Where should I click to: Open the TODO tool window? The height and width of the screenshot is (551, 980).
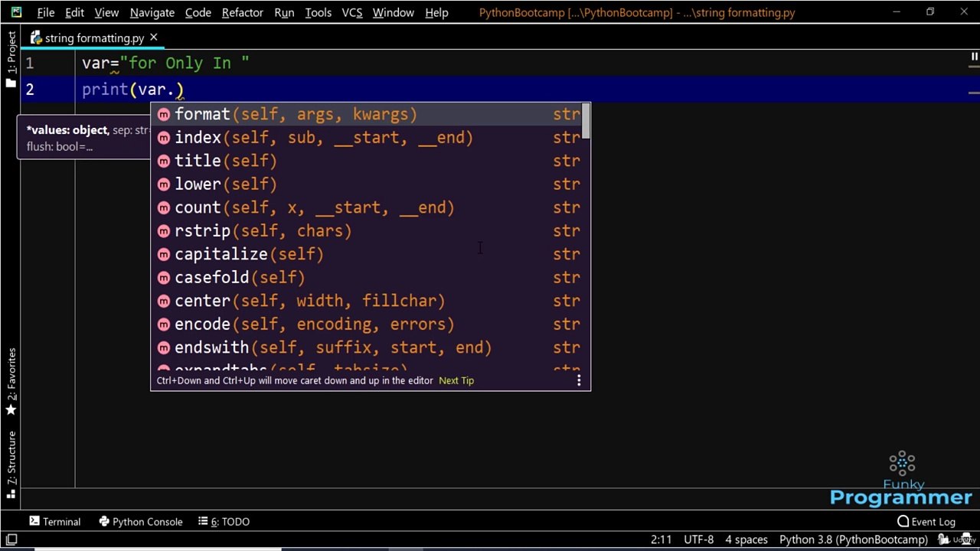point(224,521)
